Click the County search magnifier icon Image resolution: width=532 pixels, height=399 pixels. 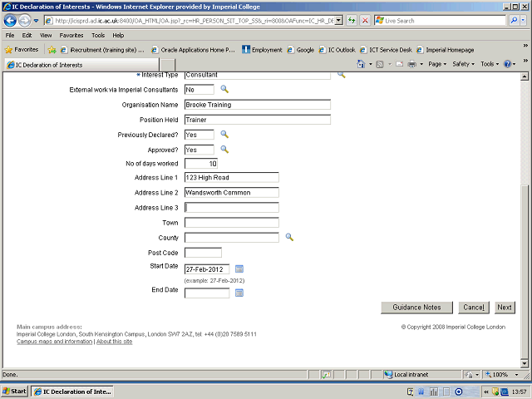coord(290,238)
